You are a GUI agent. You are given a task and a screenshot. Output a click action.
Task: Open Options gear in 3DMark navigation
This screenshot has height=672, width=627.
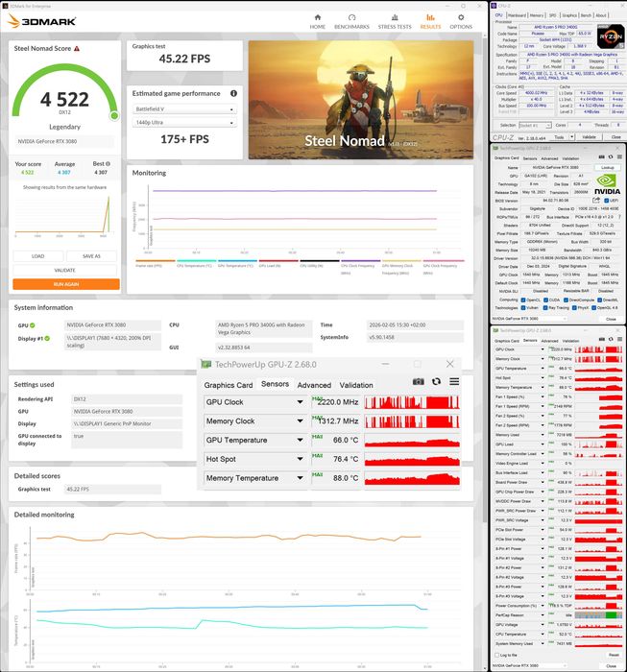[461, 21]
